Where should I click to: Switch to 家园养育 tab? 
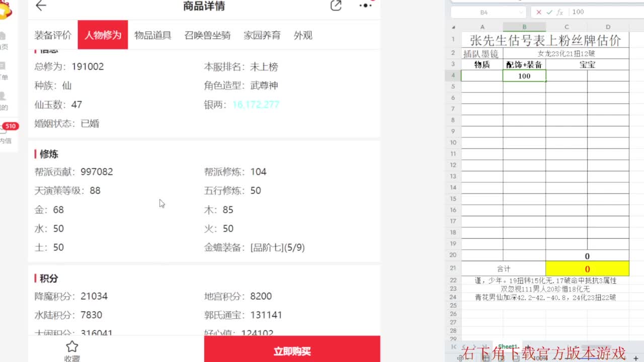tap(262, 35)
